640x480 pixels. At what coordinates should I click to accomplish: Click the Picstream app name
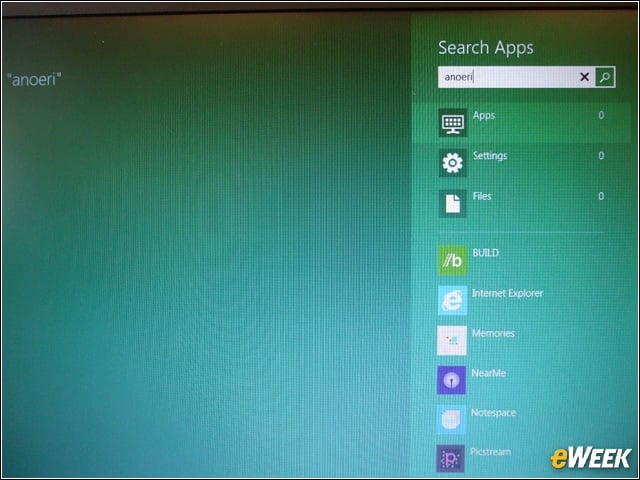(490, 452)
